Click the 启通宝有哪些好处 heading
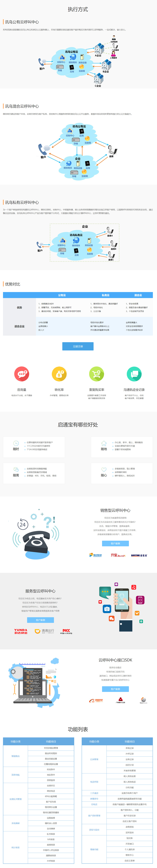The image size is (157, 868). (78, 425)
